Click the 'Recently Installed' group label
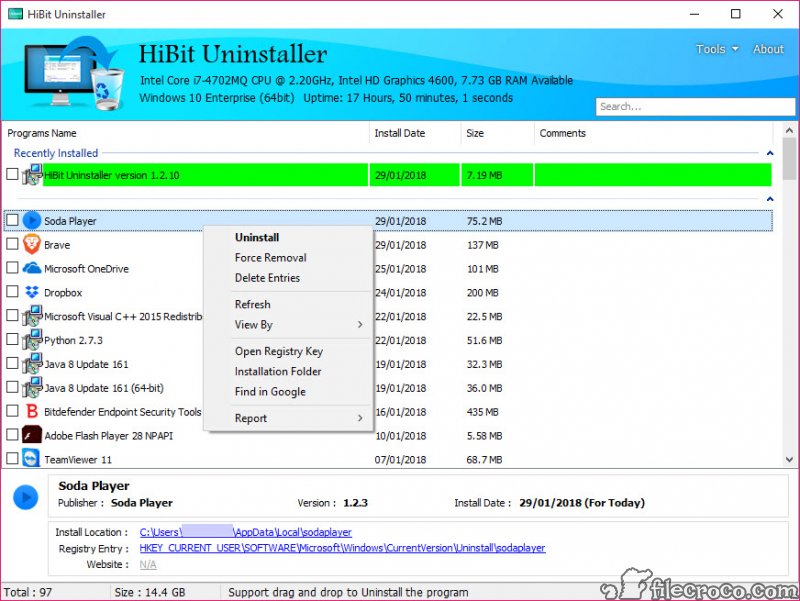The width and height of the screenshot is (800, 601). click(x=56, y=153)
